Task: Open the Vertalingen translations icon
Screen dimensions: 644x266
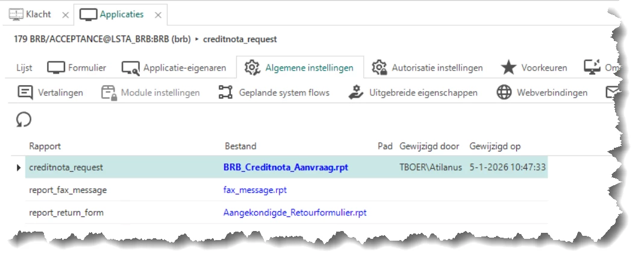Action: tap(25, 93)
